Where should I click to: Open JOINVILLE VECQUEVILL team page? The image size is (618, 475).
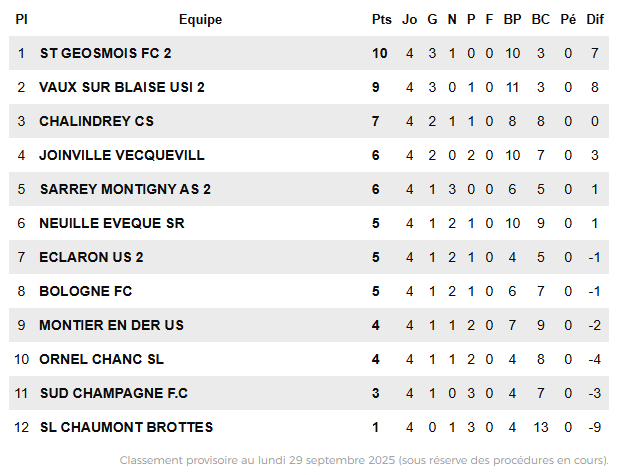[122, 155]
